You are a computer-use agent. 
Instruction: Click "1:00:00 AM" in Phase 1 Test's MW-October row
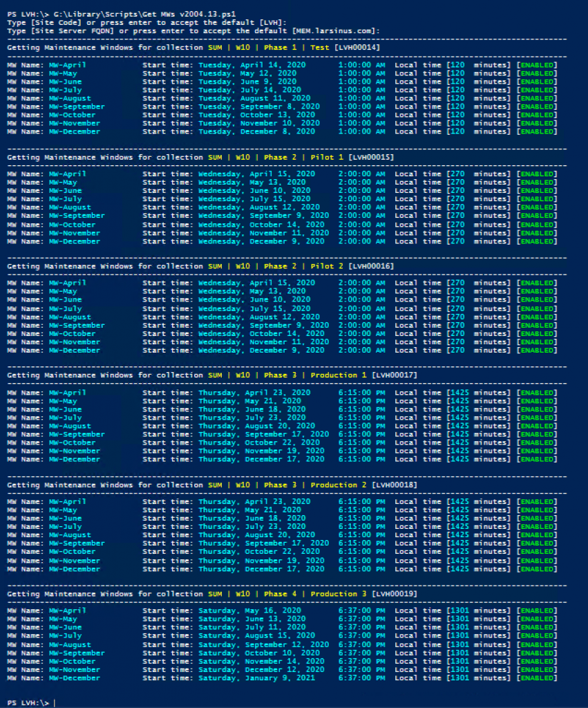point(362,115)
